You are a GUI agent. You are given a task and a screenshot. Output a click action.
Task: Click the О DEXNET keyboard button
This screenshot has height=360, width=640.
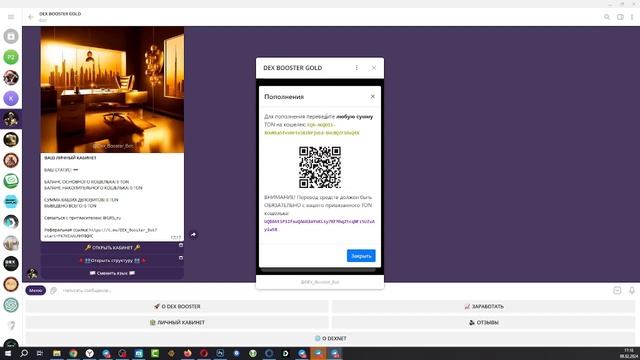click(331, 338)
